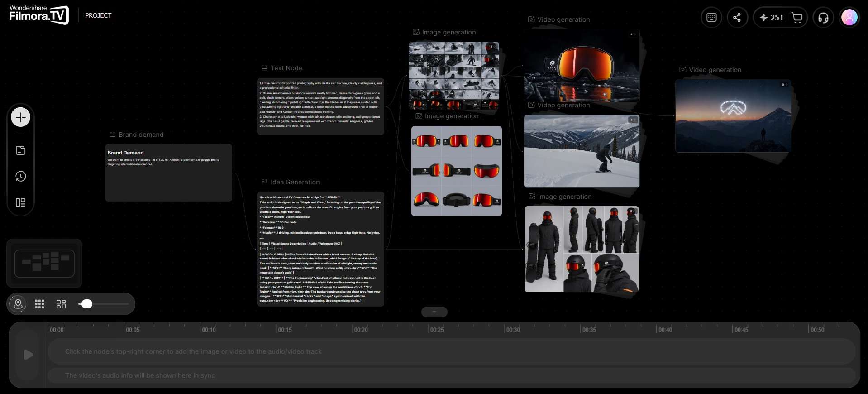Click the audio info sync track
The height and width of the screenshot is (394, 868).
click(451, 375)
